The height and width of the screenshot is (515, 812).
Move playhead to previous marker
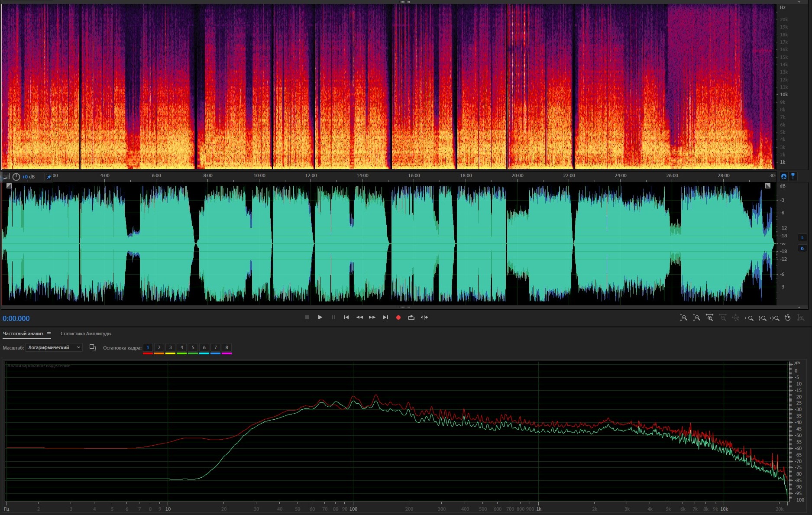coord(346,317)
